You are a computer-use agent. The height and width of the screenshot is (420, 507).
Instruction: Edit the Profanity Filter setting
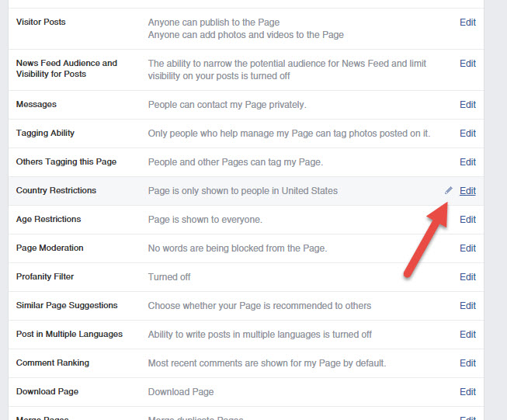click(467, 277)
